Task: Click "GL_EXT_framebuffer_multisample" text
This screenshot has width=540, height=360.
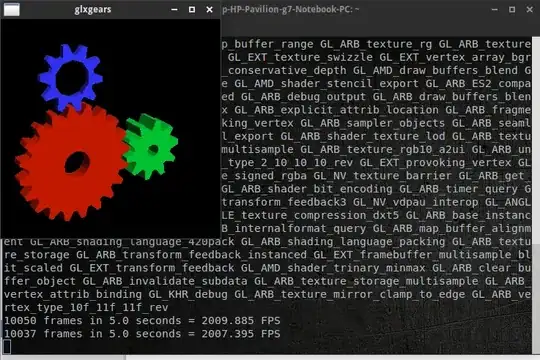Action: point(412,255)
